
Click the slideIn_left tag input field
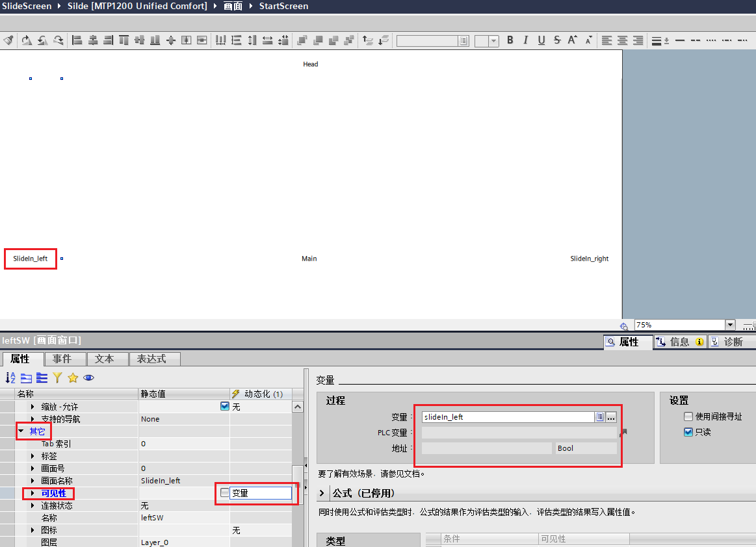[x=508, y=417]
